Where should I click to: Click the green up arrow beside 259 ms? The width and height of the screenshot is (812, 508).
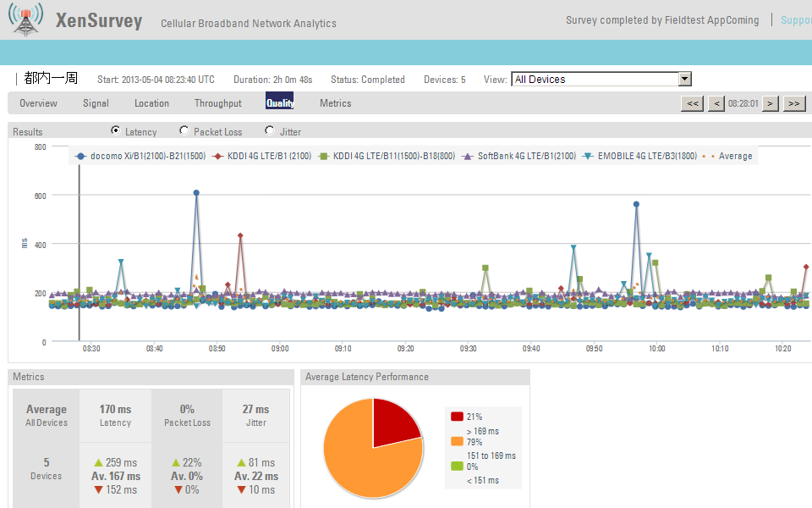click(98, 462)
